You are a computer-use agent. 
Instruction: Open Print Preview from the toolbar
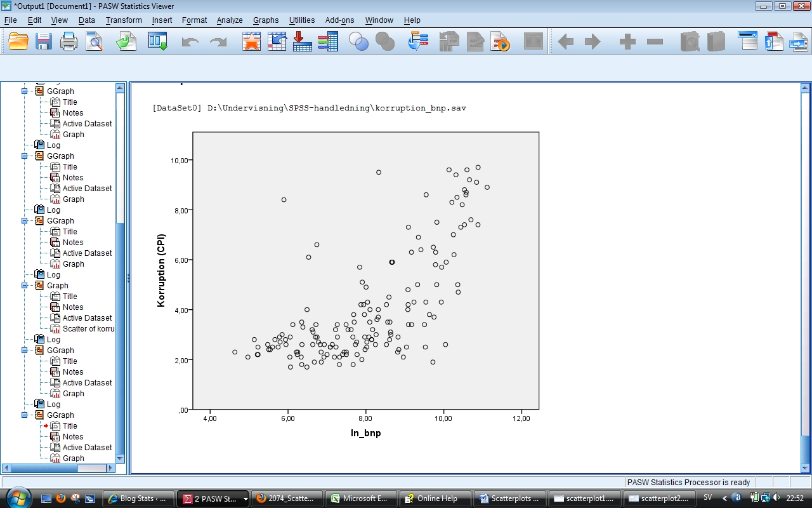click(94, 41)
